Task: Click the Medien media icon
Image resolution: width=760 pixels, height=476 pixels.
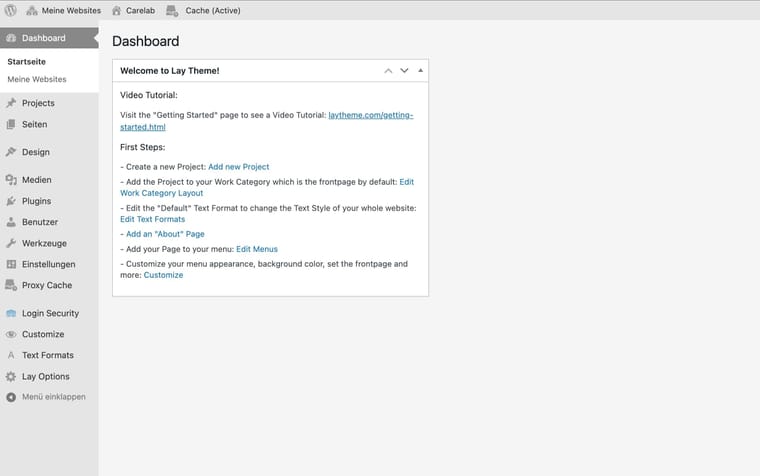Action: click(x=11, y=180)
